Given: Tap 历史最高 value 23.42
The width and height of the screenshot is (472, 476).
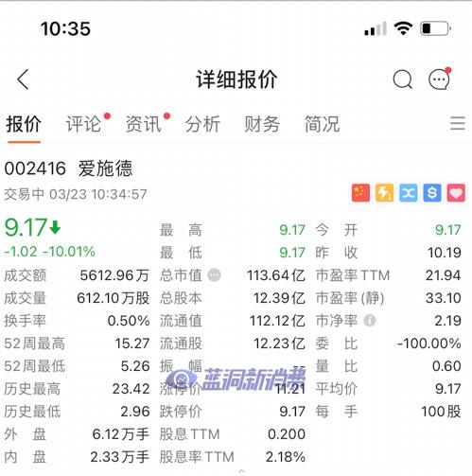Looking at the screenshot, I should [131, 389].
